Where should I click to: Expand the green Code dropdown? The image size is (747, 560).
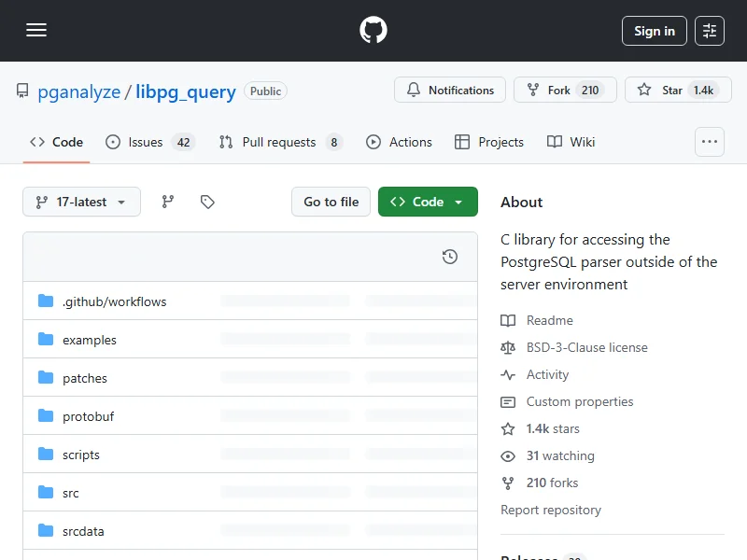pos(428,202)
